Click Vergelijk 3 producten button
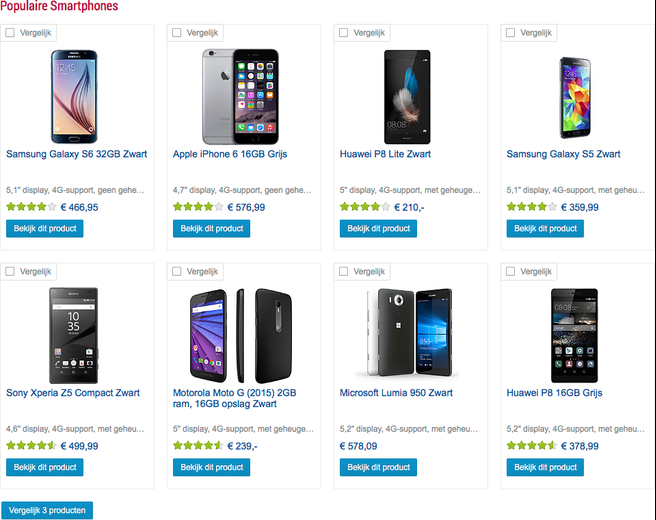 [47, 510]
